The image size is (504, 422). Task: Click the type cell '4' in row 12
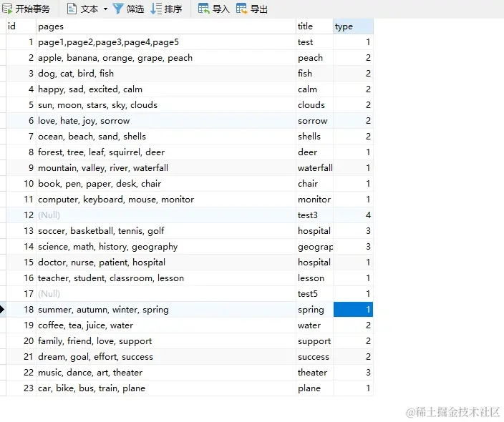coord(353,215)
